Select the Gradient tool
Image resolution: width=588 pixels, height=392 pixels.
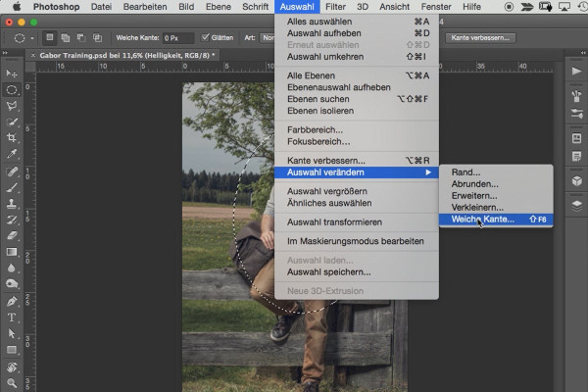pos(12,252)
